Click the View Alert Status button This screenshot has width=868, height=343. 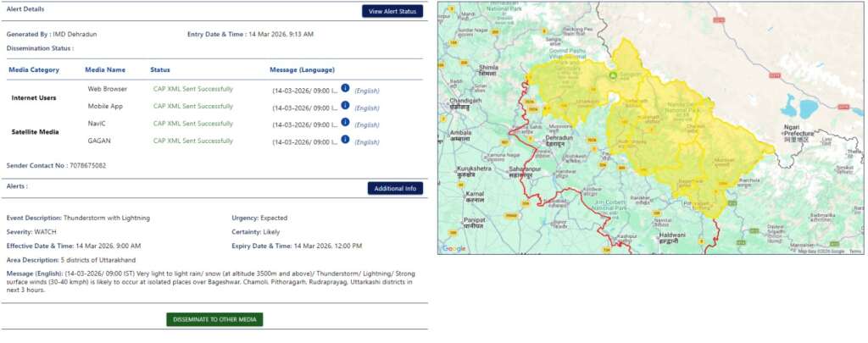392,11
